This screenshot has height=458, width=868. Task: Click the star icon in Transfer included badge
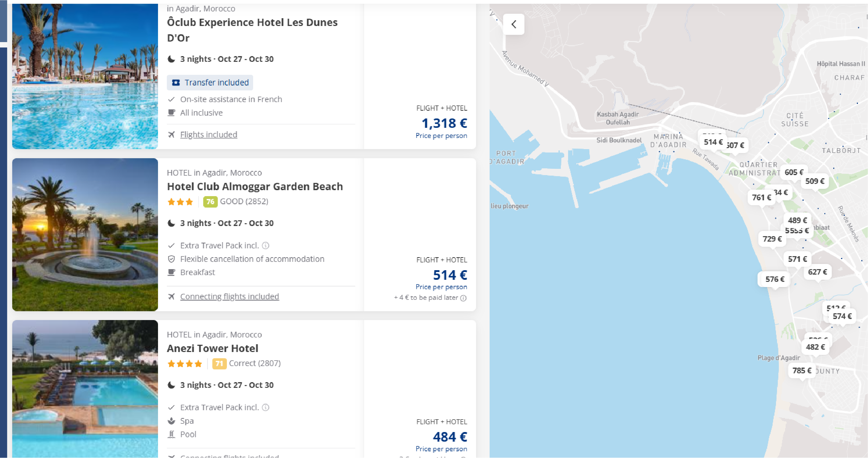click(176, 82)
